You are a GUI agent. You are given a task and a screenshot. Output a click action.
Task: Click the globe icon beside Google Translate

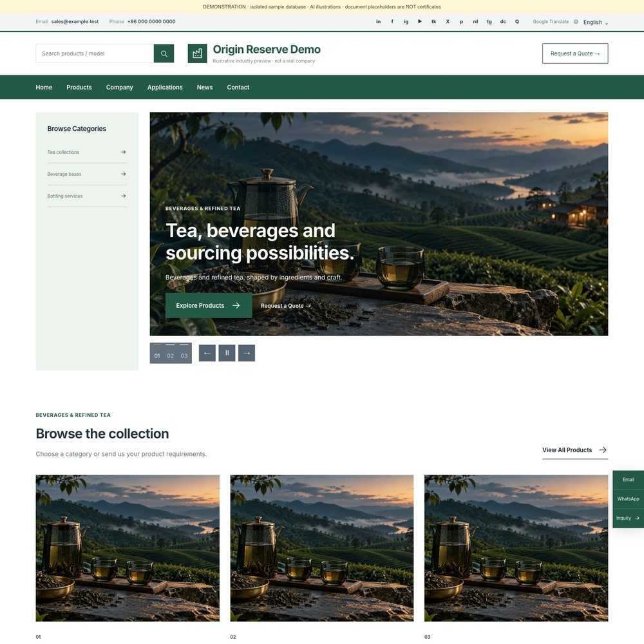click(576, 22)
